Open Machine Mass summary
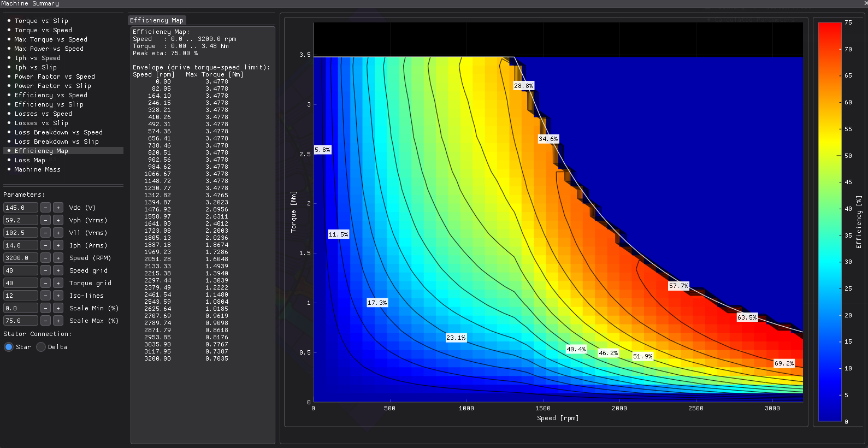Image resolution: width=868 pixels, height=448 pixels. tap(63, 169)
